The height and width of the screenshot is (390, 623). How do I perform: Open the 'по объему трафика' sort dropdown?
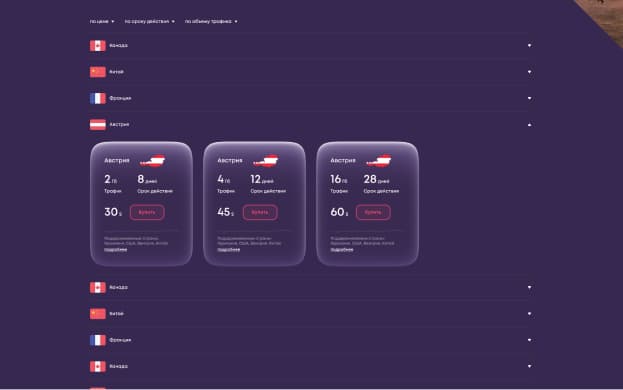211,21
